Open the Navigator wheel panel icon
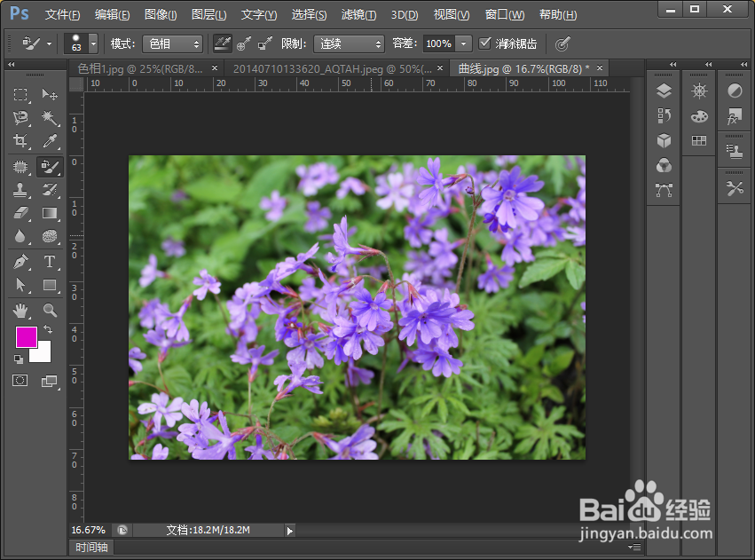The height and width of the screenshot is (560, 755). (x=699, y=91)
